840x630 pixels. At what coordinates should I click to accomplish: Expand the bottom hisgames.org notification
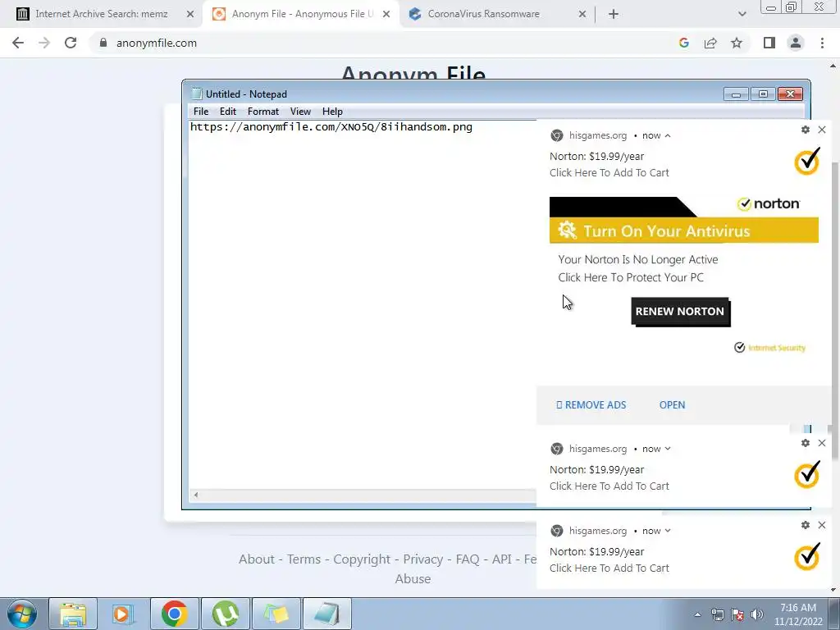(x=668, y=531)
